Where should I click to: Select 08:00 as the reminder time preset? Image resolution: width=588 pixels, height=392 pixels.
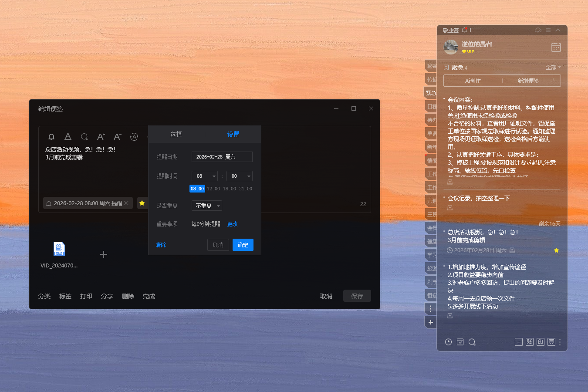[197, 189]
